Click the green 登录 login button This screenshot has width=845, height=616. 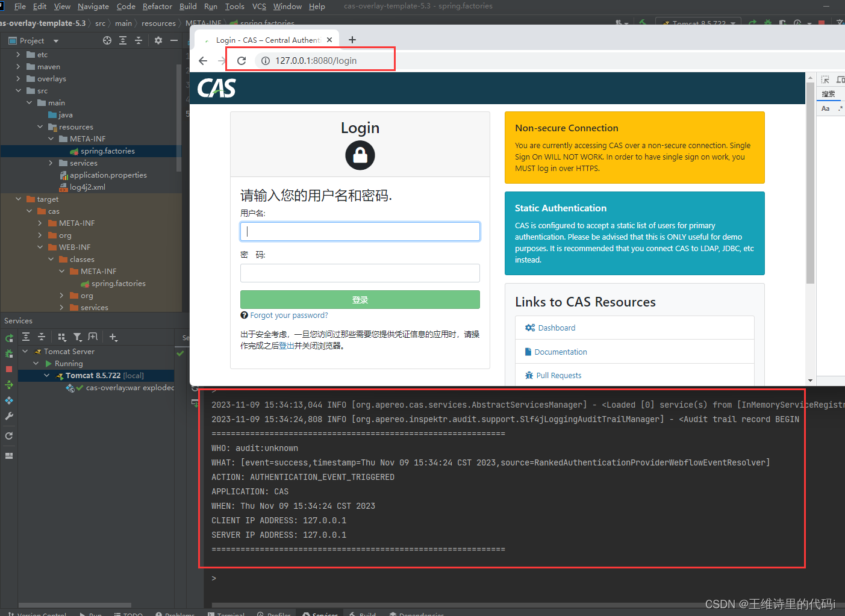pyautogui.click(x=360, y=300)
